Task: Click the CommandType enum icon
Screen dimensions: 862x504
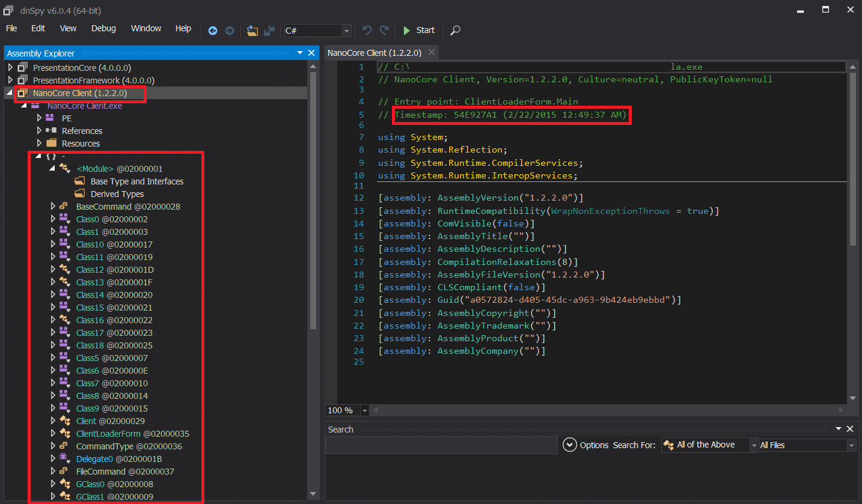Action: pos(64,446)
